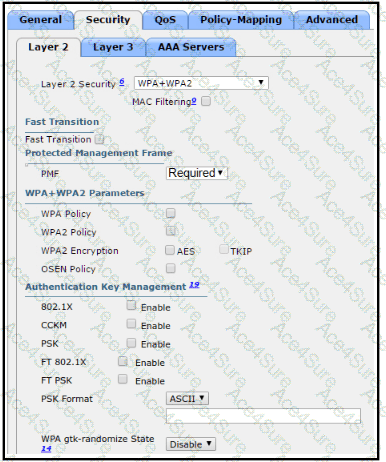Click the footnote 6 link beside Layer 2 Security
This screenshot has width=386, height=462.
point(122,81)
